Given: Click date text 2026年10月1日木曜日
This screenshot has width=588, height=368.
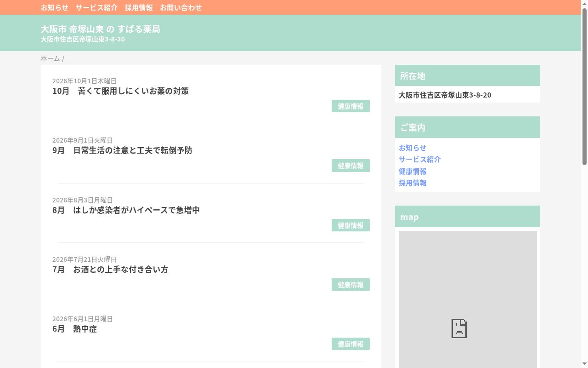Looking at the screenshot, I should pyautogui.click(x=84, y=81).
